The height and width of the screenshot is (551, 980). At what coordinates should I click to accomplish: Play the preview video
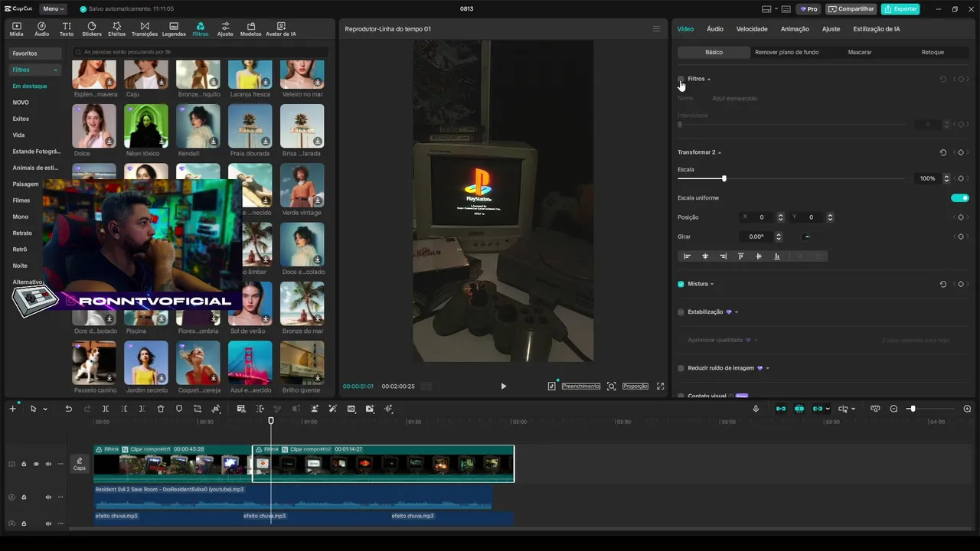tap(503, 386)
